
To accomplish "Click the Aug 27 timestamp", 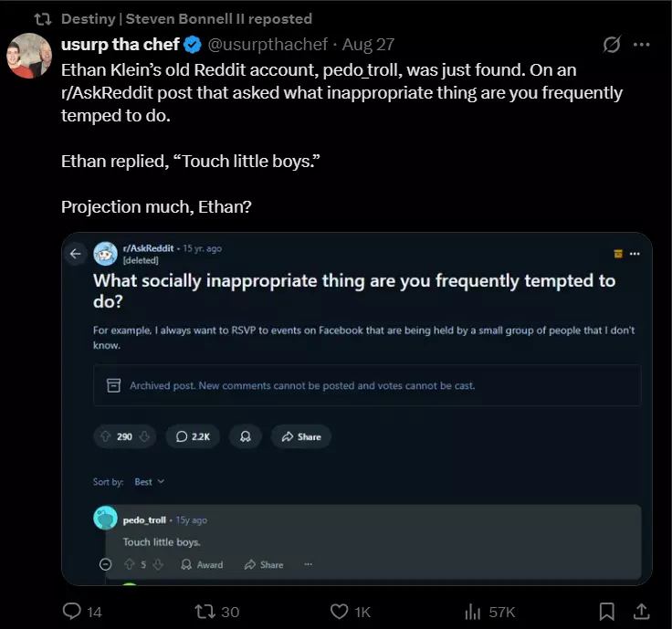I will click(369, 45).
